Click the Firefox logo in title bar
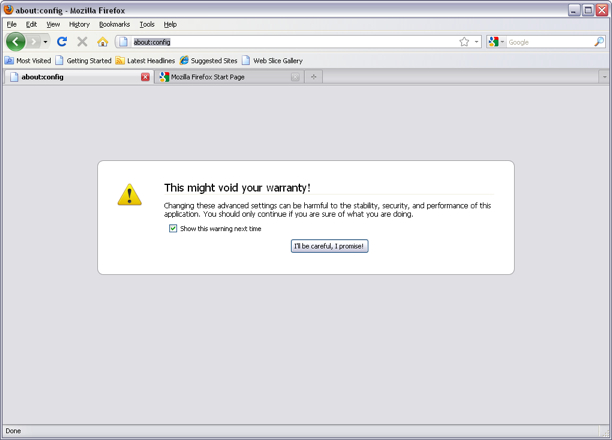Screen dimensions: 612x440 pos(8,9)
